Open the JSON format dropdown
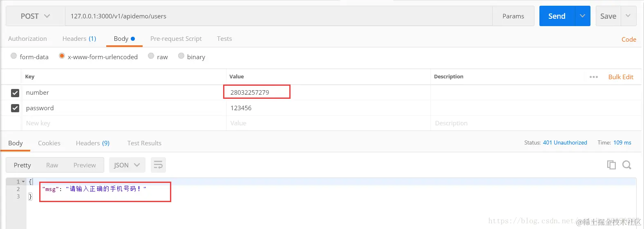This screenshot has width=644, height=229. pyautogui.click(x=127, y=165)
